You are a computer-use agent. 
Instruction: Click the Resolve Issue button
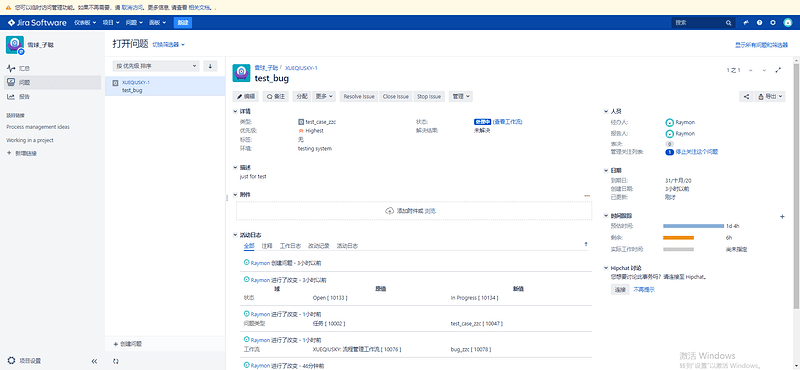tap(359, 96)
